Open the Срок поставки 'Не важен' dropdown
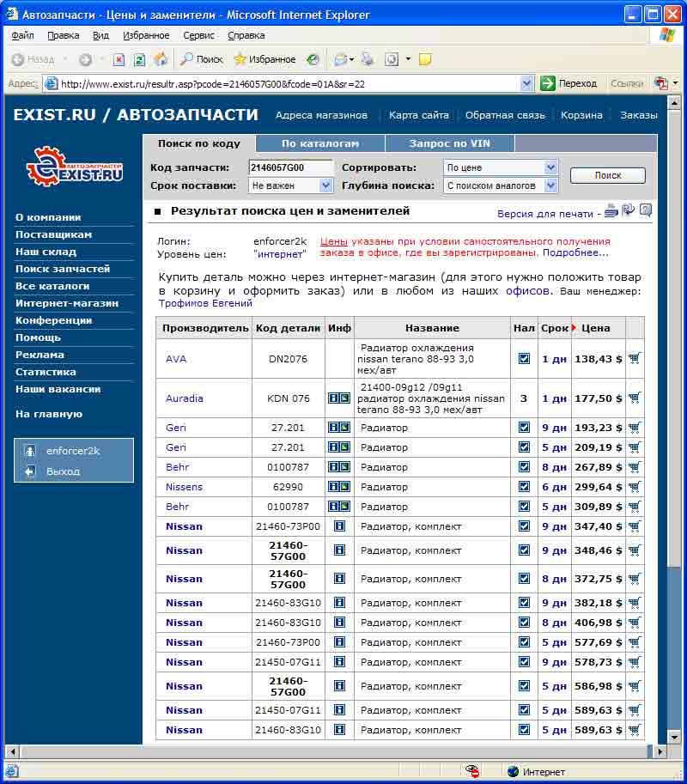The width and height of the screenshot is (687, 784). point(290,185)
